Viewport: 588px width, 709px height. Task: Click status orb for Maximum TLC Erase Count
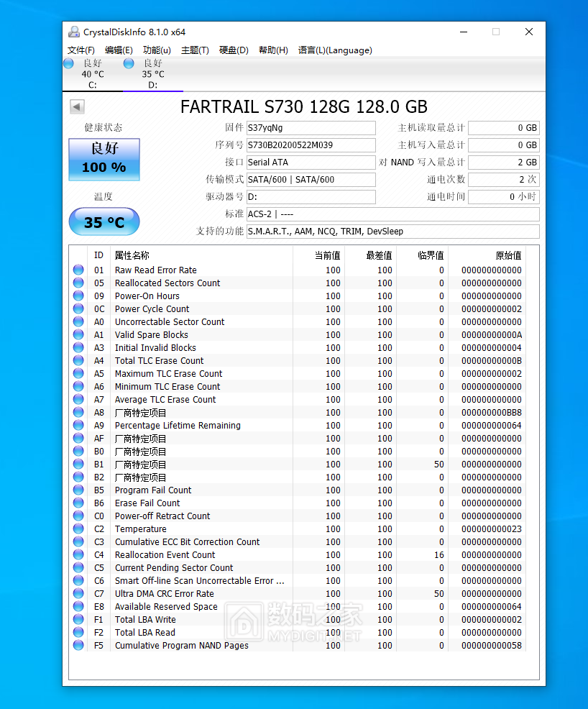[78, 373]
